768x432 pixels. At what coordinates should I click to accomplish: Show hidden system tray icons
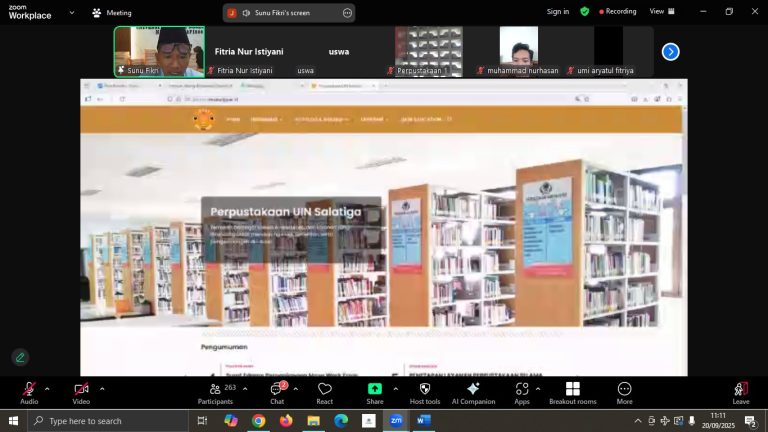point(638,421)
